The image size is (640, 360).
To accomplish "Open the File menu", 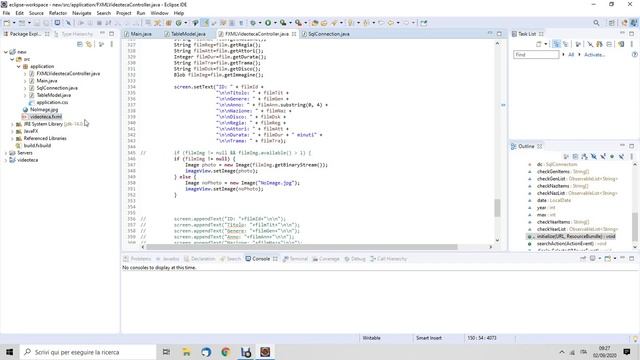I will point(6,13).
